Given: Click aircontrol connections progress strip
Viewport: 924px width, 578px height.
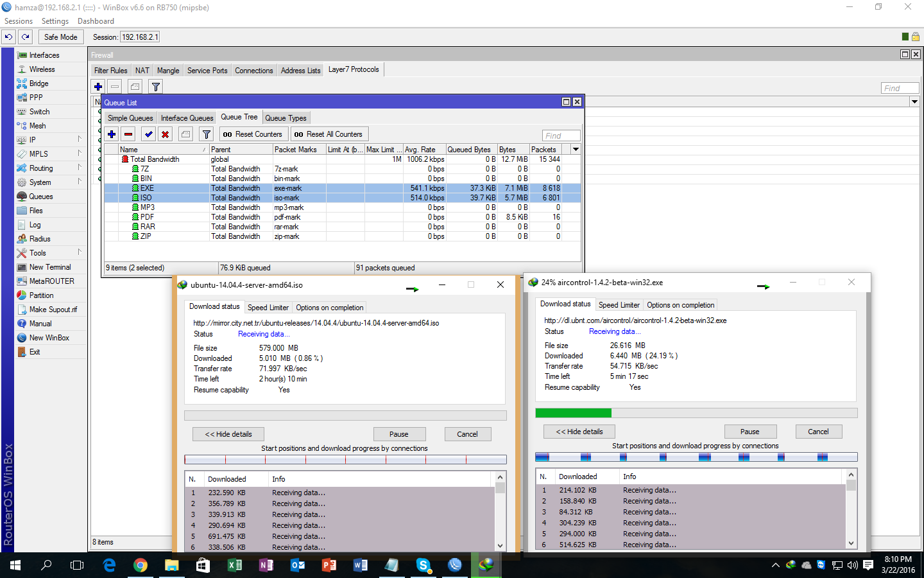Looking at the screenshot, I should pyautogui.click(x=696, y=457).
